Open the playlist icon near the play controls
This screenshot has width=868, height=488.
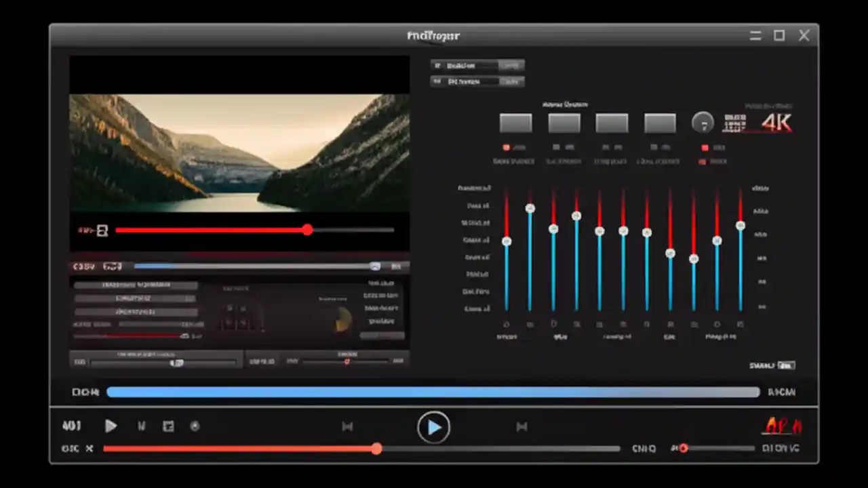pyautogui.click(x=168, y=426)
